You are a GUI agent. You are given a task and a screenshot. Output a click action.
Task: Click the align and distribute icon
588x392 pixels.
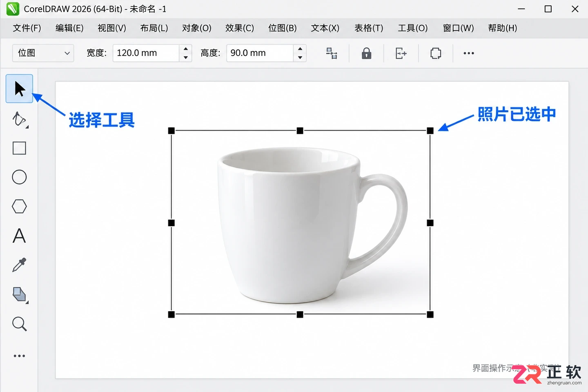click(332, 53)
